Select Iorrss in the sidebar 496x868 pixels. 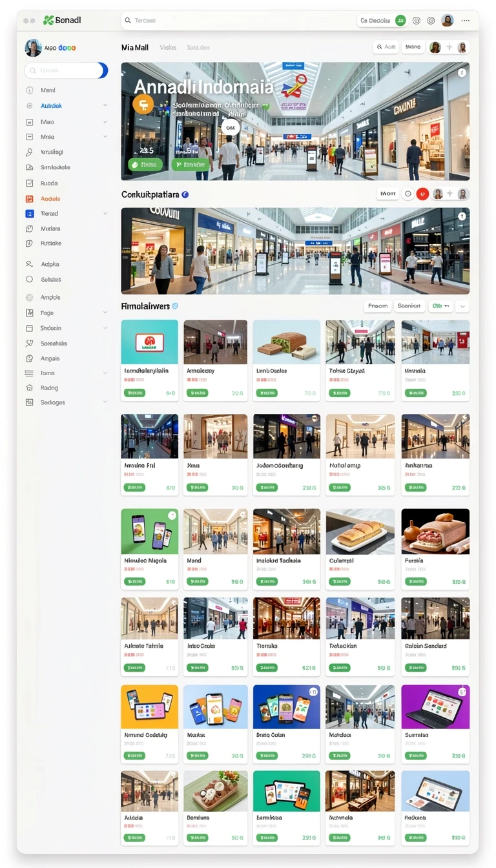tap(48, 373)
